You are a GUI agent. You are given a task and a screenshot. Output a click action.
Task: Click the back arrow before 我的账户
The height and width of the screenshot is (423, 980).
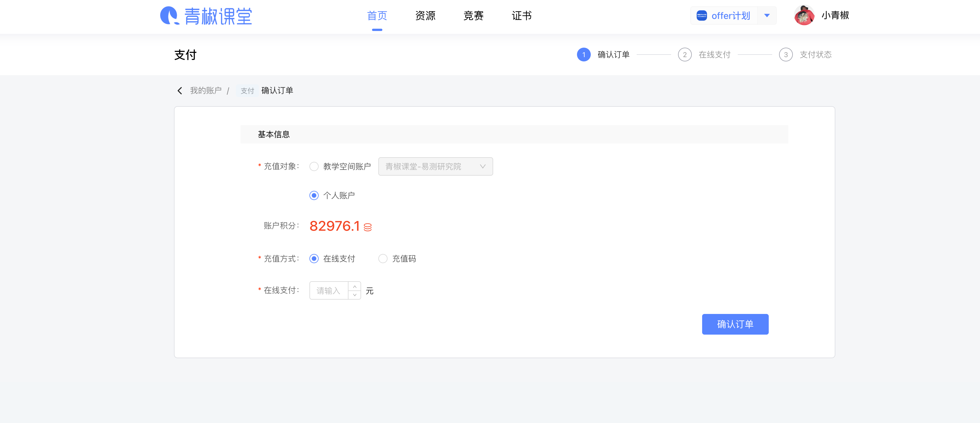pos(180,90)
